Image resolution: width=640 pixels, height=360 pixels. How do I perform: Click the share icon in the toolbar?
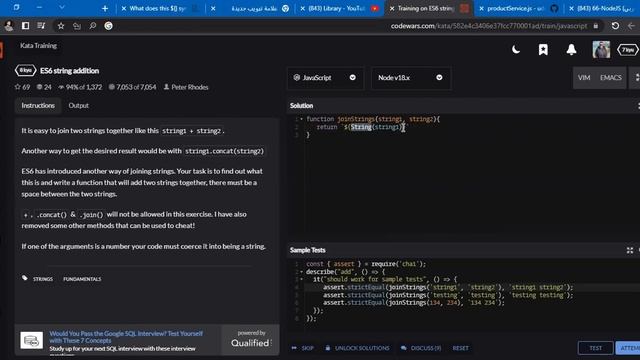[x=77, y=26]
